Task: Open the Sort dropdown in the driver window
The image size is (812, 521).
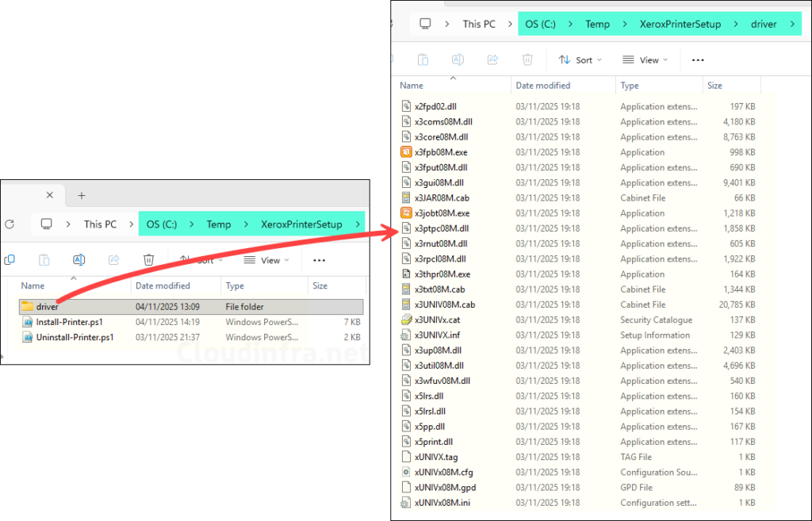Action: [580, 59]
